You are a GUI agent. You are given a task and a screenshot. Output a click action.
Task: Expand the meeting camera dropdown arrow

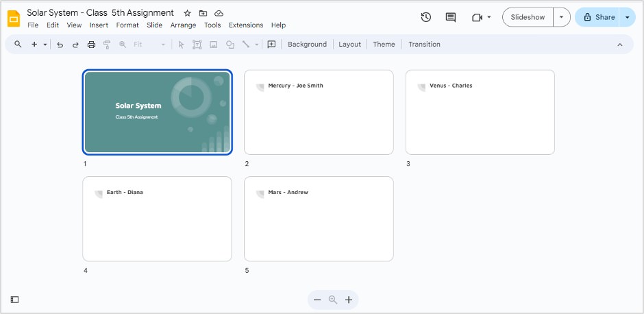488,17
